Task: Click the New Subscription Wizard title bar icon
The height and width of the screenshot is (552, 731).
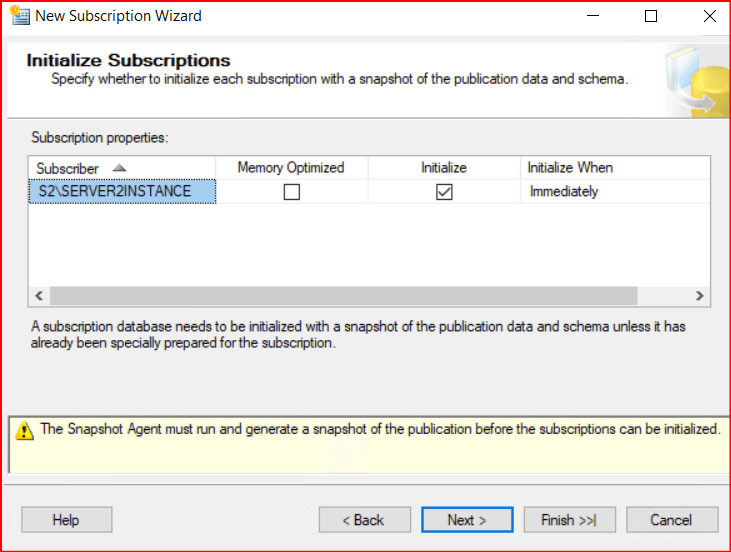Action: pyautogui.click(x=19, y=16)
